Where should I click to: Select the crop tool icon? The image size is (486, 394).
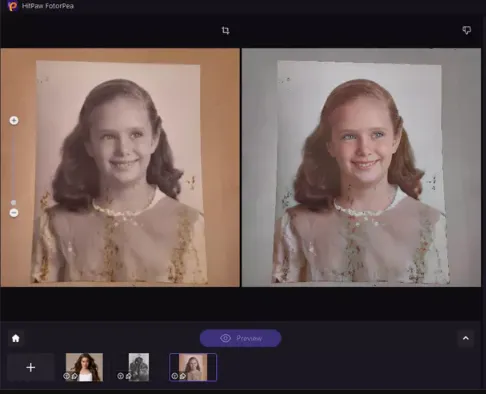click(226, 31)
